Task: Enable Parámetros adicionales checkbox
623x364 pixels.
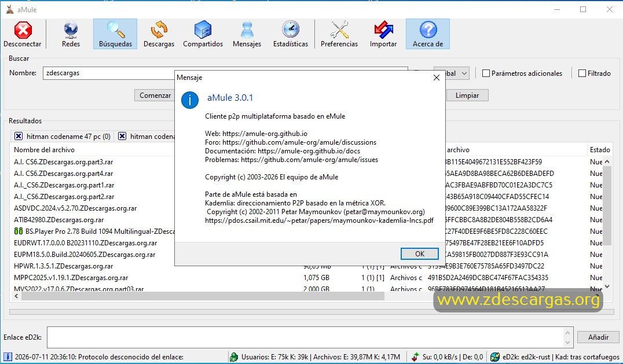Action: pos(486,73)
